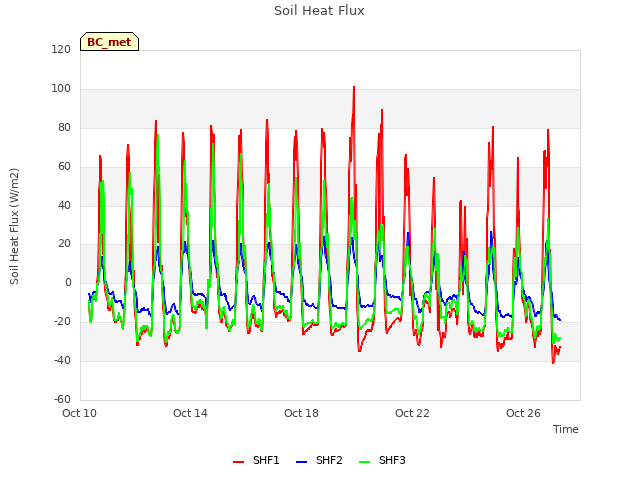Click the BC_met annotation label
This screenshot has height=480, width=640.
point(109,42)
